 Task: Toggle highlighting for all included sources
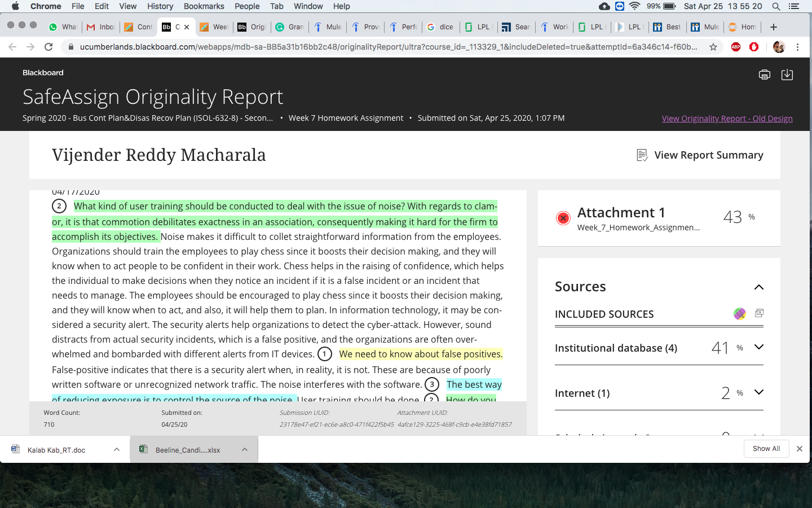(x=740, y=314)
